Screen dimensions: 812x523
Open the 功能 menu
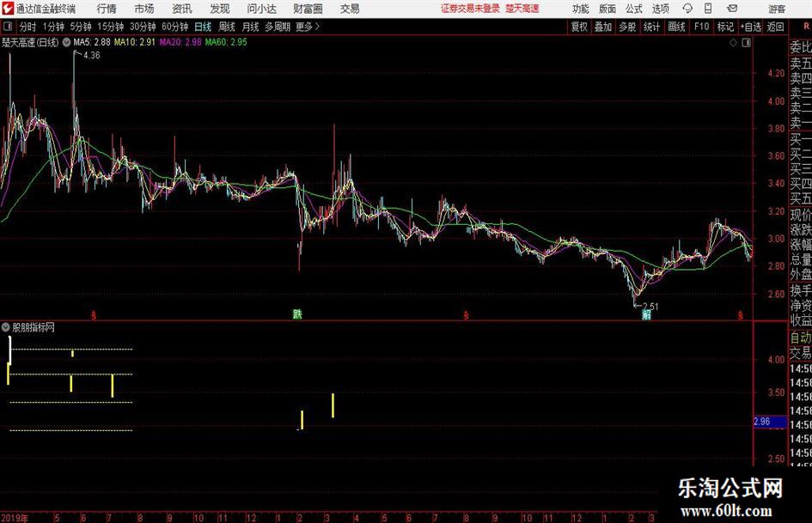pos(581,9)
